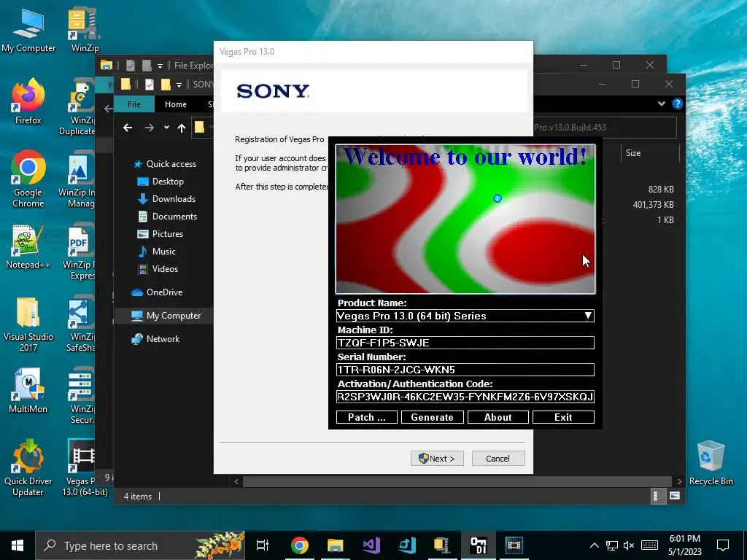
Task: Go back in File Explorer
Action: (127, 128)
